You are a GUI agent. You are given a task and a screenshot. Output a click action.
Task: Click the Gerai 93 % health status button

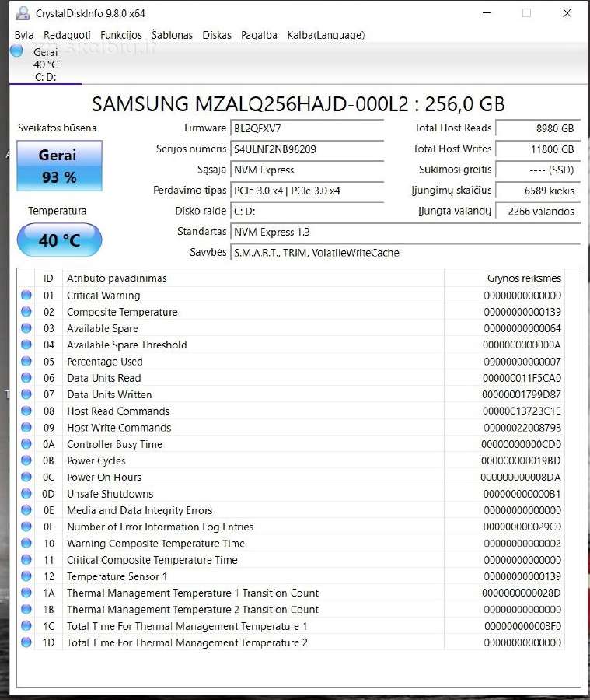(x=59, y=166)
